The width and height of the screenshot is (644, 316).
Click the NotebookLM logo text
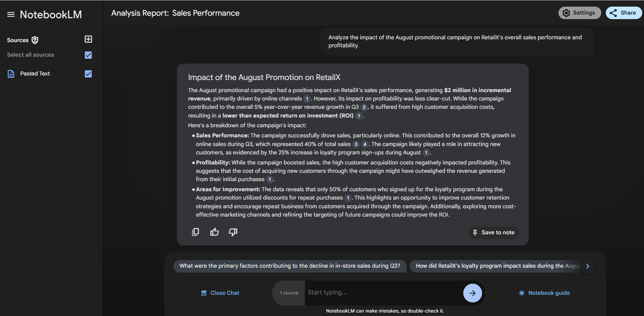point(51,15)
